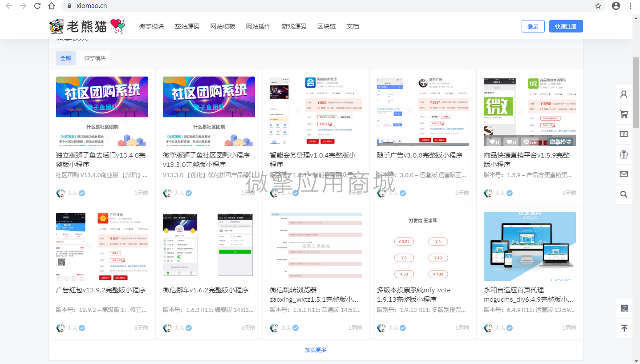Screen dimensions: 640x364
Task: Open the 网站插件 navigation menu
Action: tap(258, 26)
